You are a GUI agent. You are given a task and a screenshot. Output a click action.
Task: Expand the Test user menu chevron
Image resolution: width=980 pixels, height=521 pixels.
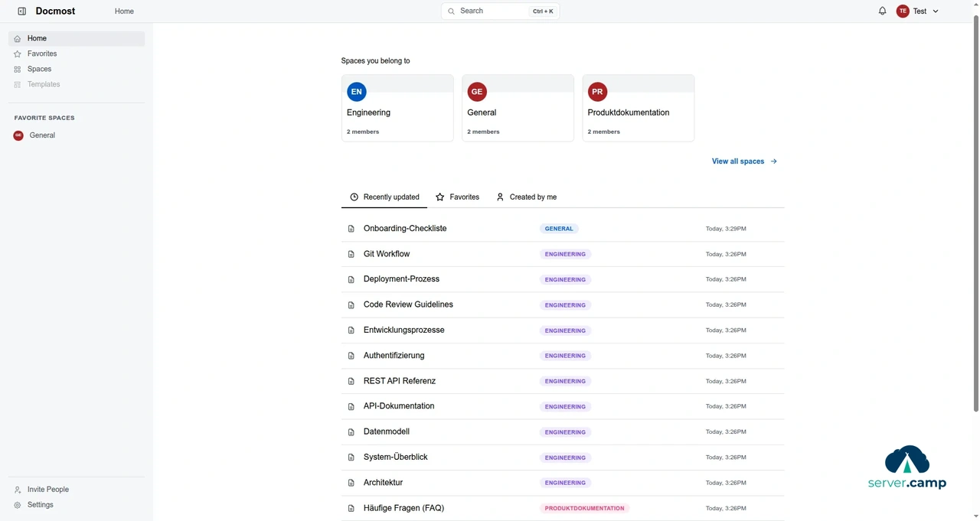(936, 11)
